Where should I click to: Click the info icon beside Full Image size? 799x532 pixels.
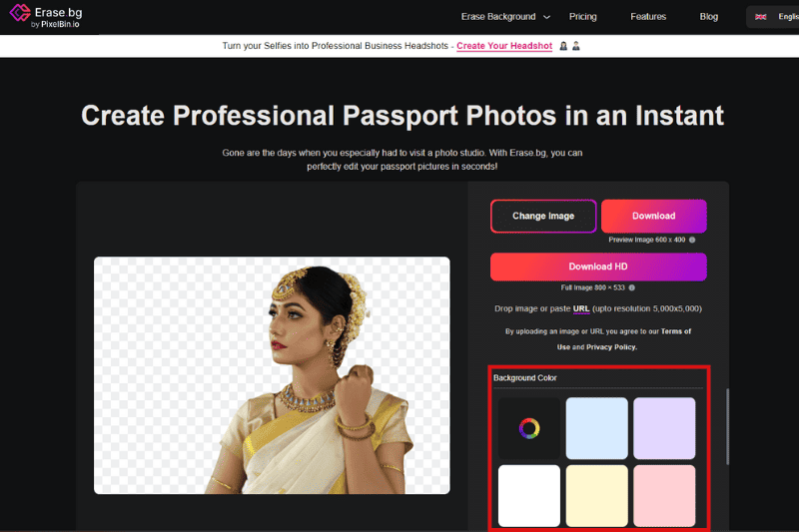[x=631, y=287]
